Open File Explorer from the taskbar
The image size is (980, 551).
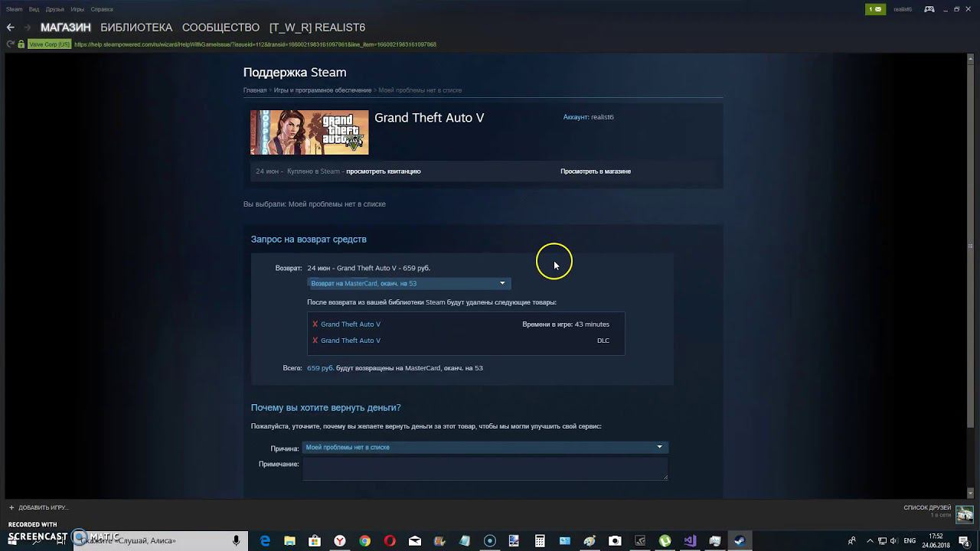pyautogui.click(x=290, y=540)
